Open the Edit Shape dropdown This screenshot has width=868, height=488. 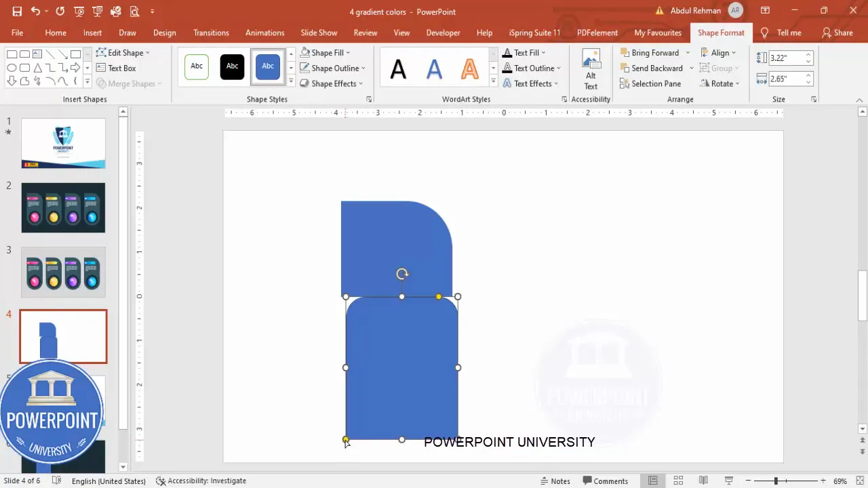123,52
